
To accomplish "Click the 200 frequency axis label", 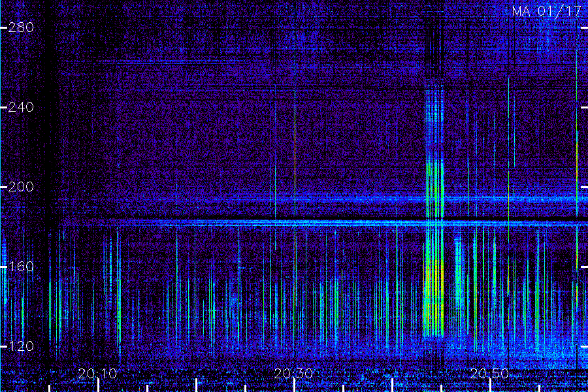I will tap(21, 187).
